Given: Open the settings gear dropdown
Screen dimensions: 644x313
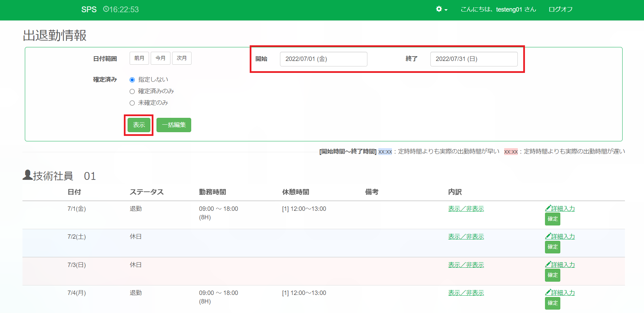Looking at the screenshot, I should pyautogui.click(x=441, y=10).
